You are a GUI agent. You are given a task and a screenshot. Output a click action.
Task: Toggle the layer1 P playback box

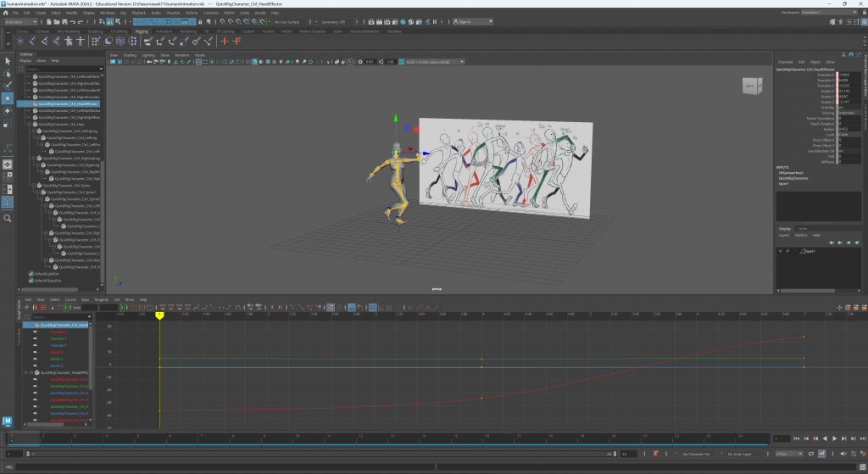787,251
